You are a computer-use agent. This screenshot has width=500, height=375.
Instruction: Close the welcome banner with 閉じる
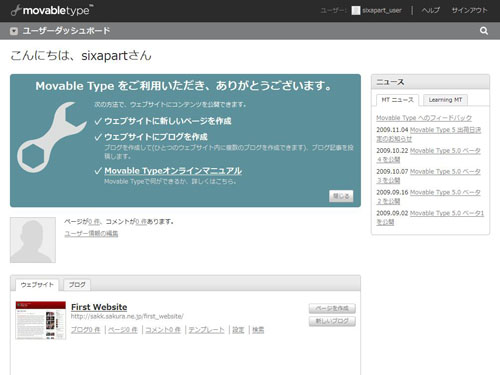tap(341, 196)
